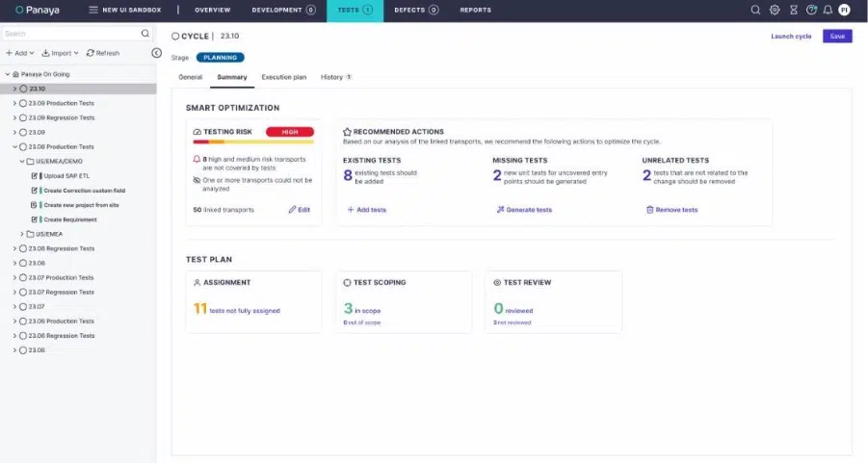Click the hamburger menu icon near New UI Sandbox
The image size is (868, 463).
point(93,10)
